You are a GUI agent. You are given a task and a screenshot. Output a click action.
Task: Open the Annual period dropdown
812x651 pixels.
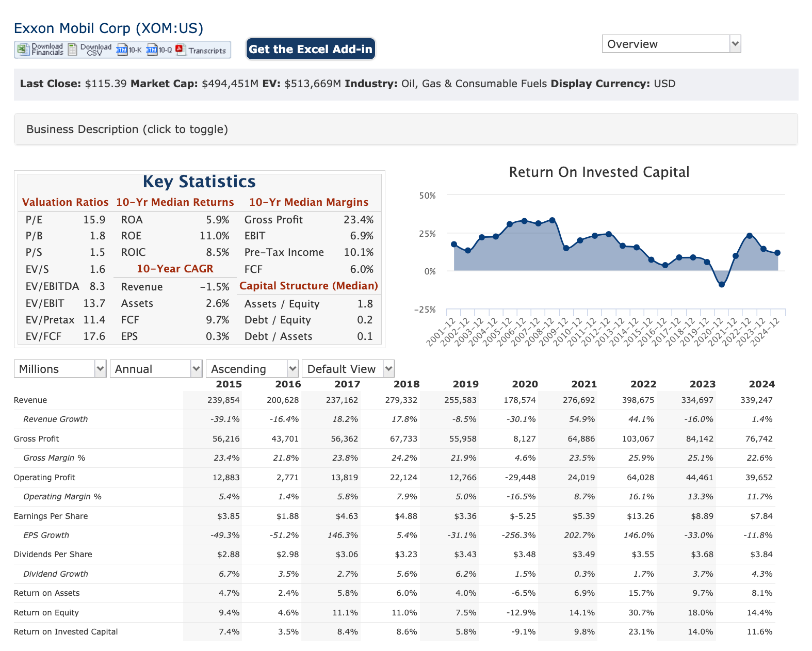click(156, 369)
